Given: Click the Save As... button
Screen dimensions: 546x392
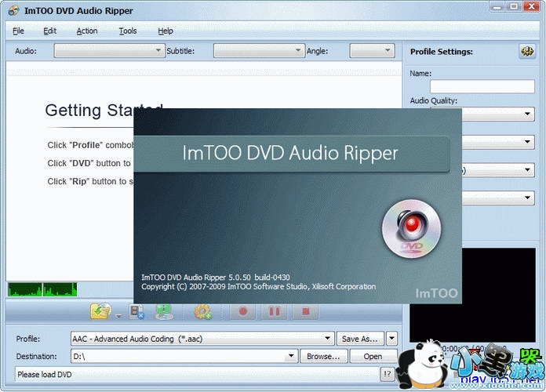Looking at the screenshot, I should (x=360, y=339).
